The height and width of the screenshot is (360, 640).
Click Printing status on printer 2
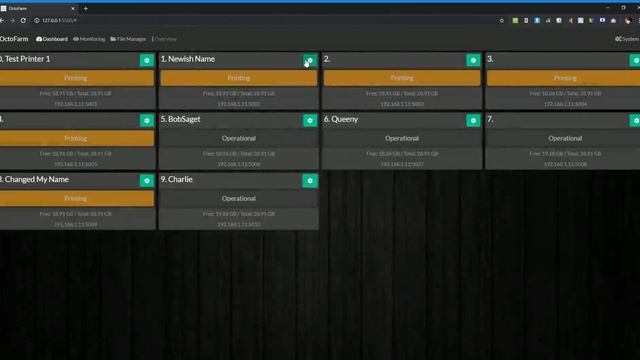coord(402,78)
